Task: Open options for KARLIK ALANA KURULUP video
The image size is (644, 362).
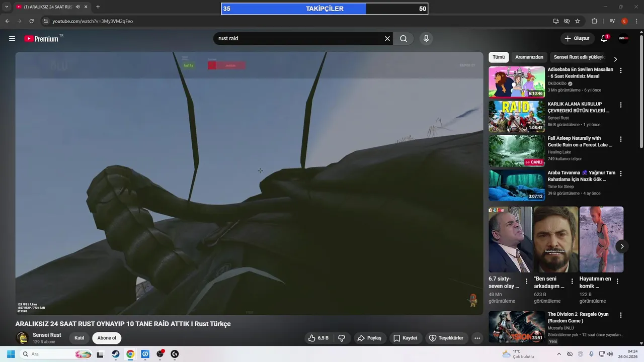Action: [621, 105]
